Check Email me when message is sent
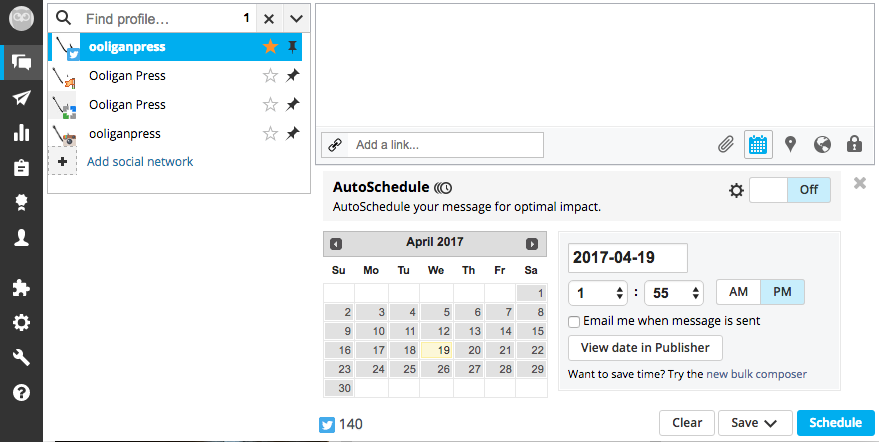This screenshot has width=879, height=442. click(574, 322)
